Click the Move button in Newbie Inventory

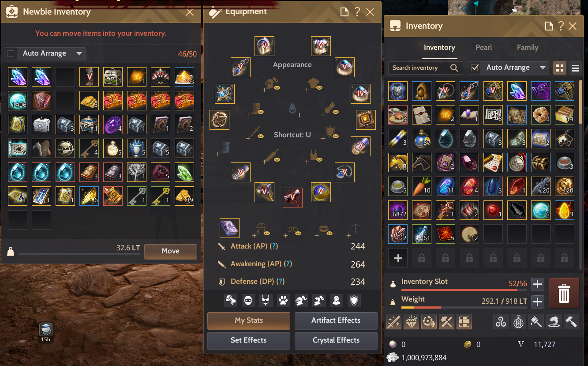pos(171,251)
